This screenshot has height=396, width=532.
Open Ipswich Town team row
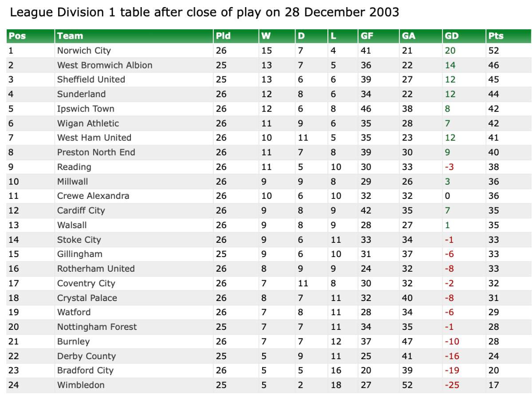86,109
